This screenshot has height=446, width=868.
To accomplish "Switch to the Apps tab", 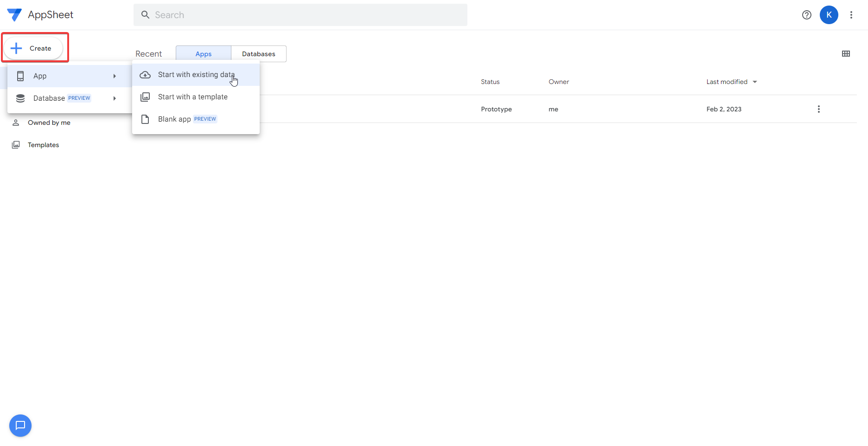I will coord(204,54).
